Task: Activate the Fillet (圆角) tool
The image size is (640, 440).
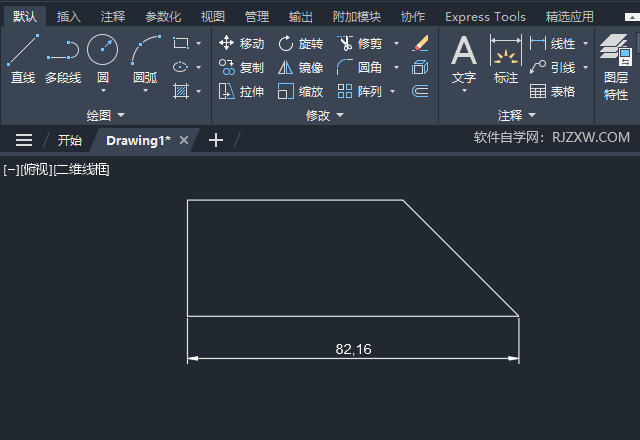Action: (x=360, y=67)
